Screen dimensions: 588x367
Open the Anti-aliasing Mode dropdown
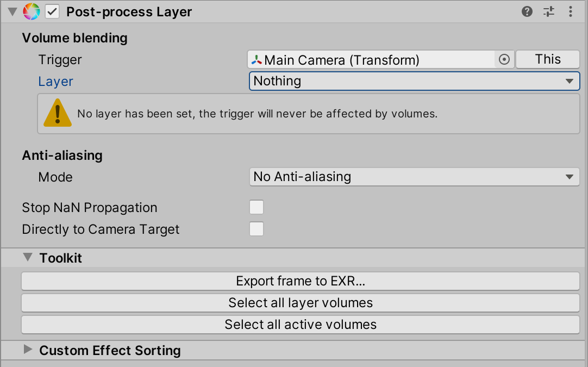click(415, 177)
